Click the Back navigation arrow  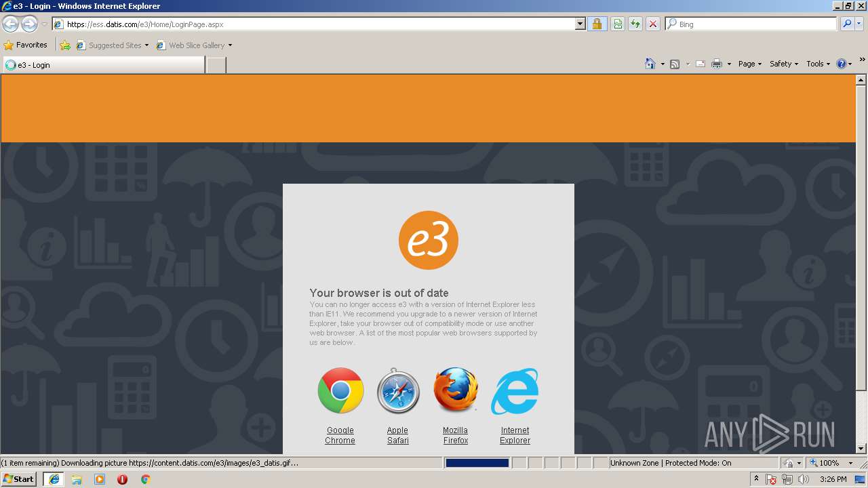click(10, 24)
